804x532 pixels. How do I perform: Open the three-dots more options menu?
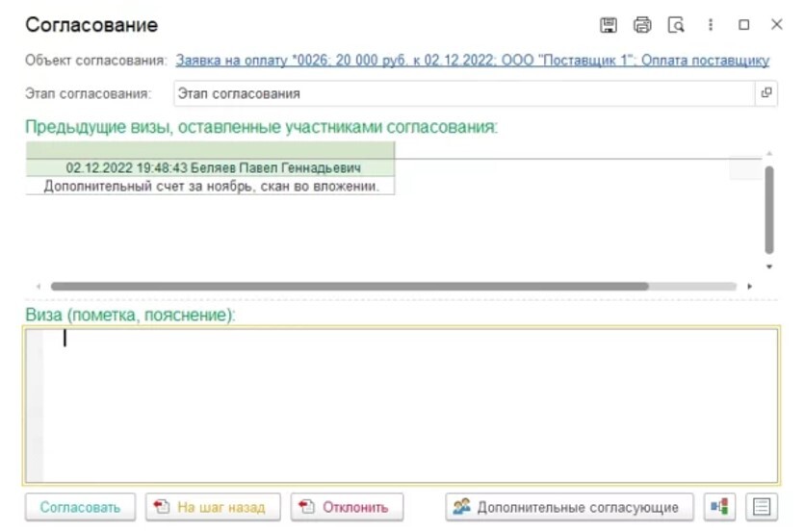pos(711,25)
